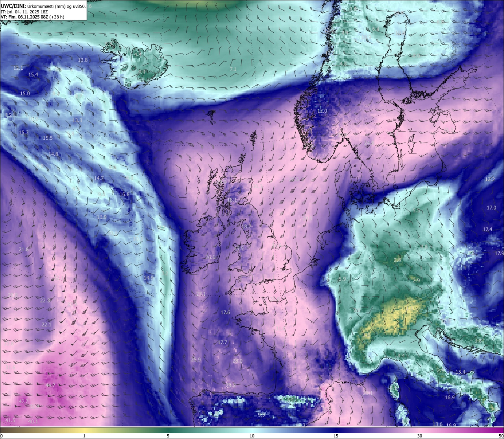Click the VT 06.11.2025 08Z valid-time line
The image size is (504, 439).
(32, 17)
